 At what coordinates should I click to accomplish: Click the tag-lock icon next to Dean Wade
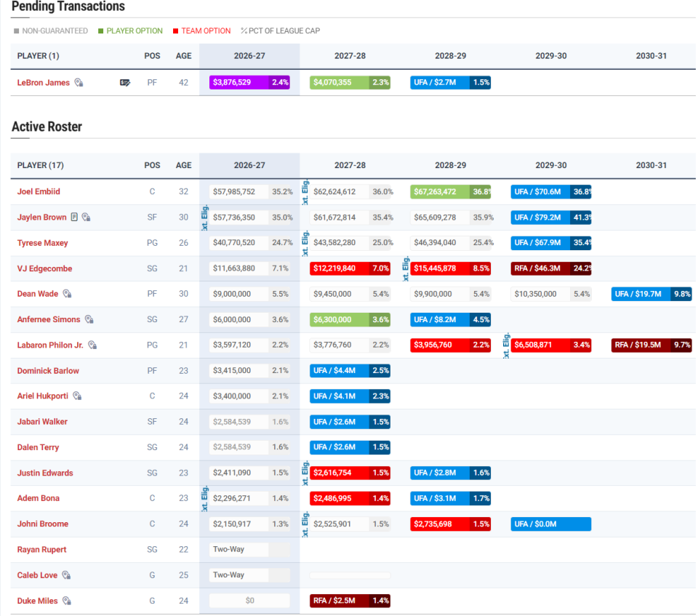pos(67,294)
